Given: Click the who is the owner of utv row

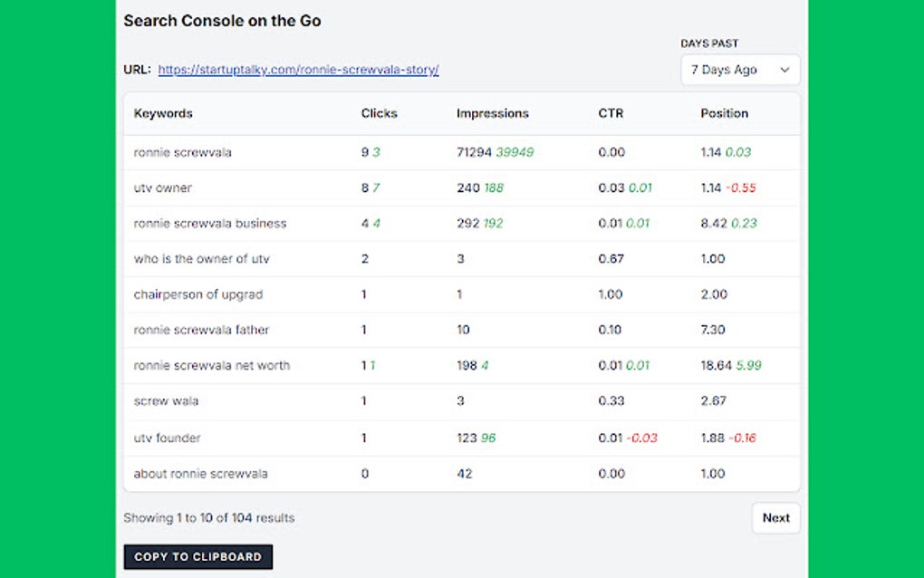Looking at the screenshot, I should click(199, 258).
